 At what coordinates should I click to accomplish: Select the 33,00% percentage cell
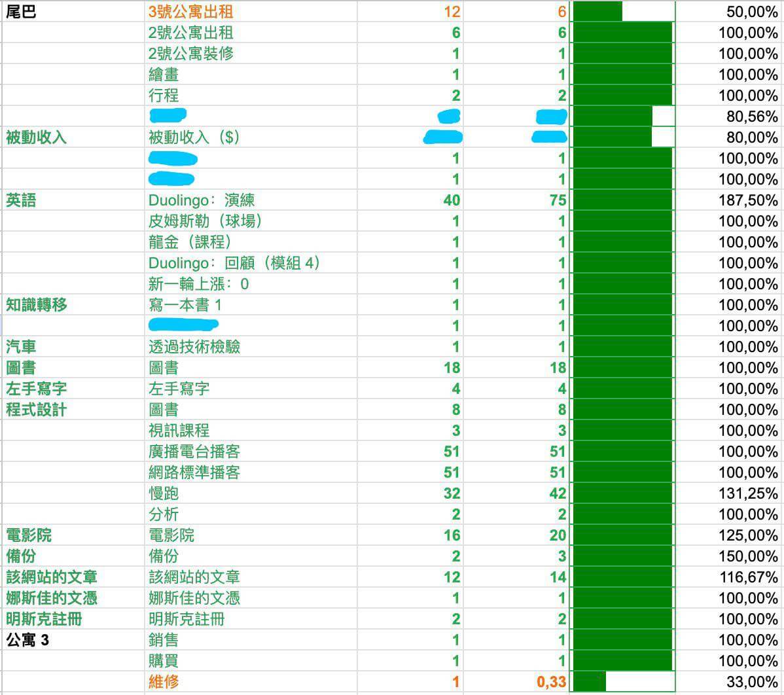click(728, 682)
